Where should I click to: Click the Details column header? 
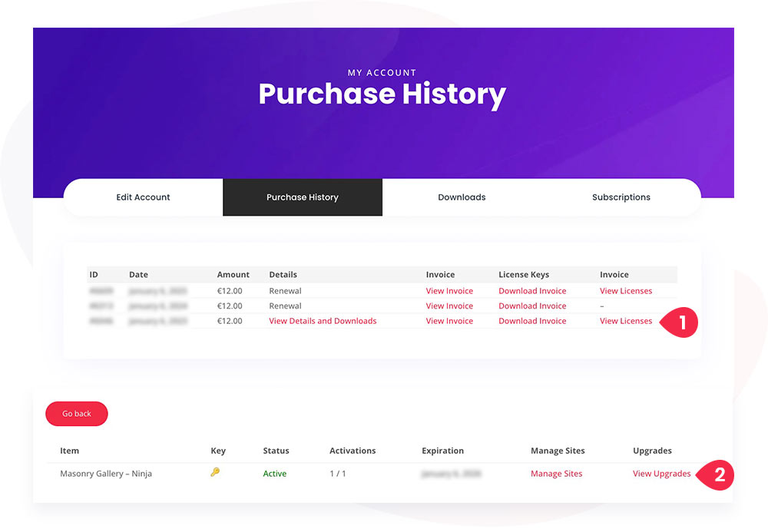click(x=283, y=275)
